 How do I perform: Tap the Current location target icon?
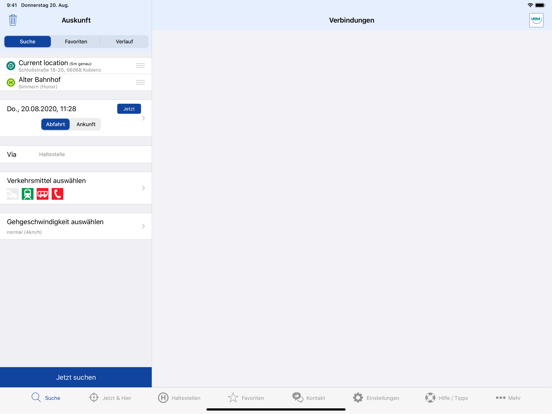[x=11, y=65]
